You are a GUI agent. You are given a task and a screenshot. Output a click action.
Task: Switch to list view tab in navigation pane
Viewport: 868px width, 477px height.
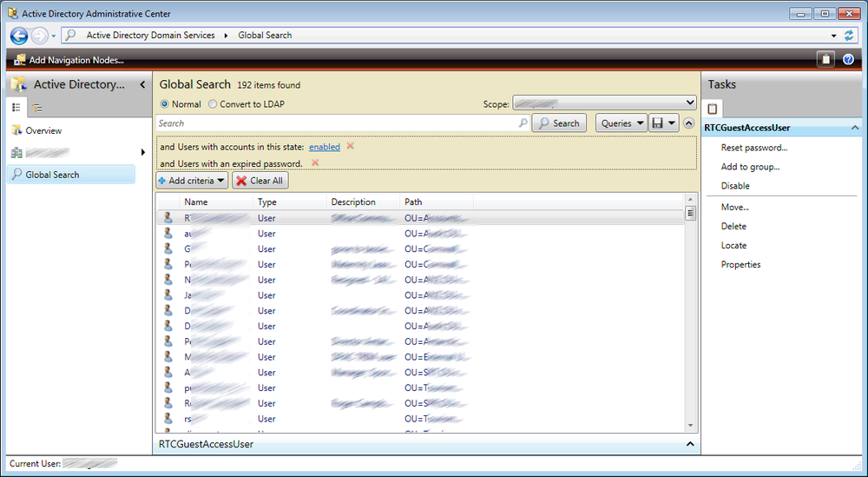(16, 108)
